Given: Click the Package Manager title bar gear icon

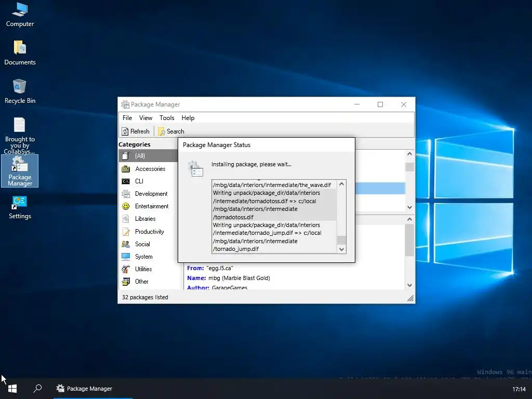Looking at the screenshot, I should pyautogui.click(x=125, y=104).
